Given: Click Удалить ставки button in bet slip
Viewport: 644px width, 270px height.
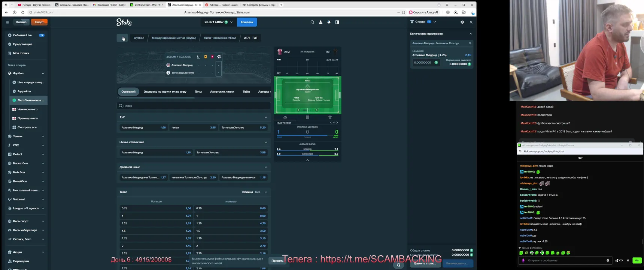Looking at the screenshot, I should (x=425, y=264).
